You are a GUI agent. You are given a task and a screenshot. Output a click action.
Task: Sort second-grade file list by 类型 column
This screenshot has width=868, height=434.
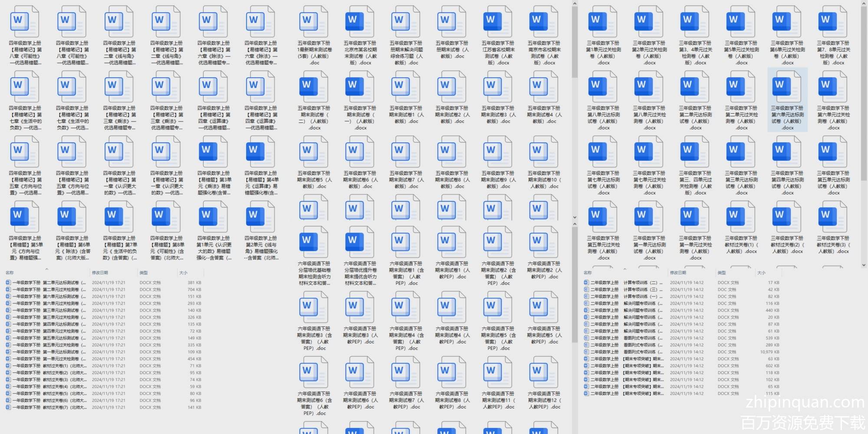click(x=722, y=273)
